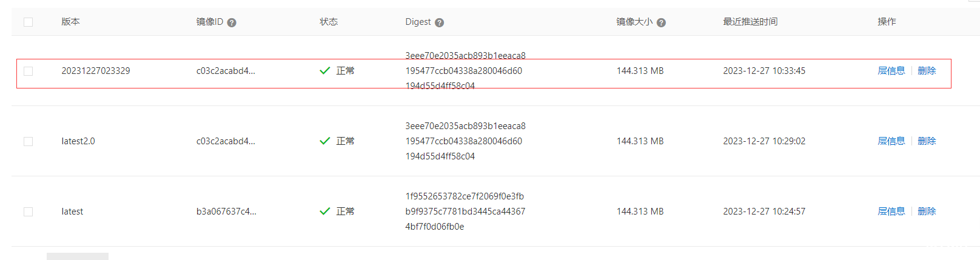Click image ID b3a067637c4... of latest
The image size is (980, 260).
[x=226, y=212]
